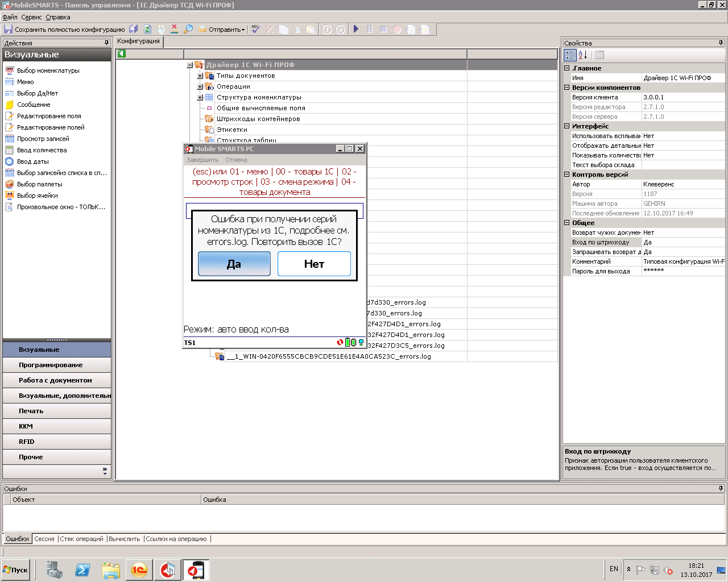Click the magnifier search toolbar icon
This screenshot has height=582, width=728.
point(188,29)
